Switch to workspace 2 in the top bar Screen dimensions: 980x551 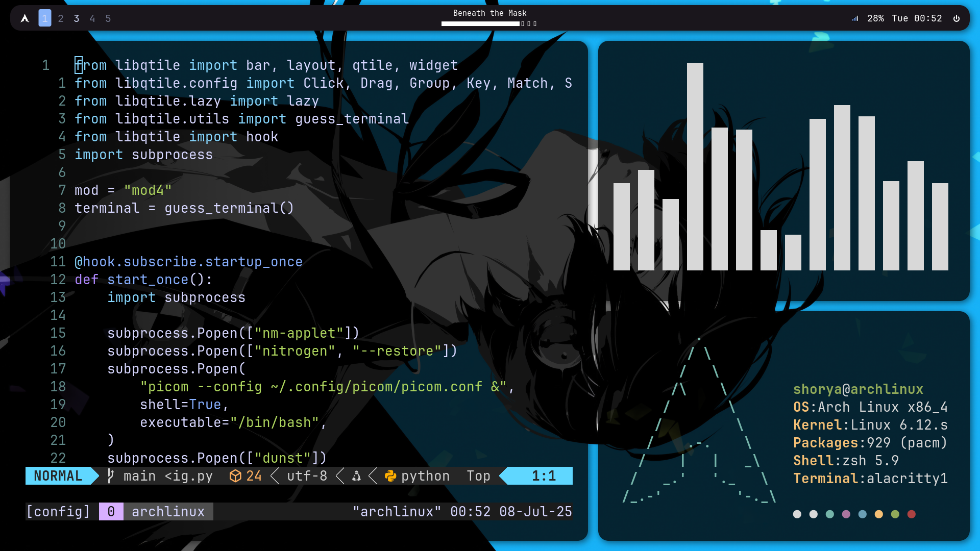click(x=61, y=18)
